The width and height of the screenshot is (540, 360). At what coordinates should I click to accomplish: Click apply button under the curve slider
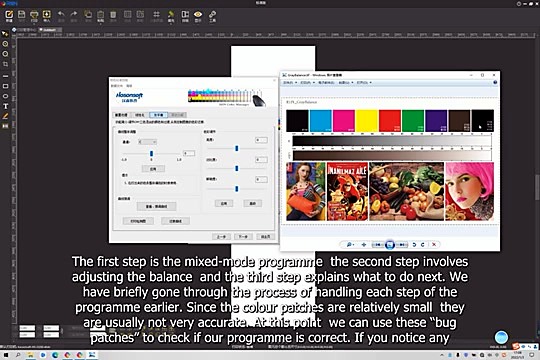pos(153,169)
